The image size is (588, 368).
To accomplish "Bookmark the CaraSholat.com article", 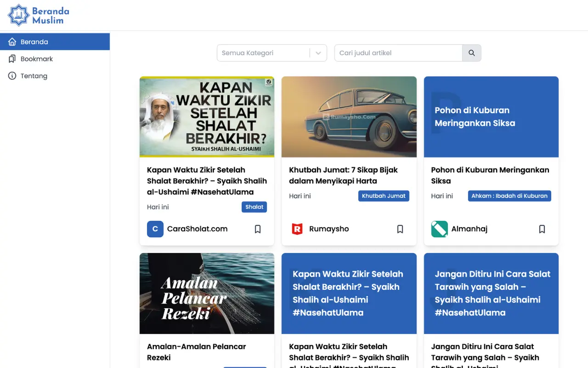I will click(258, 229).
